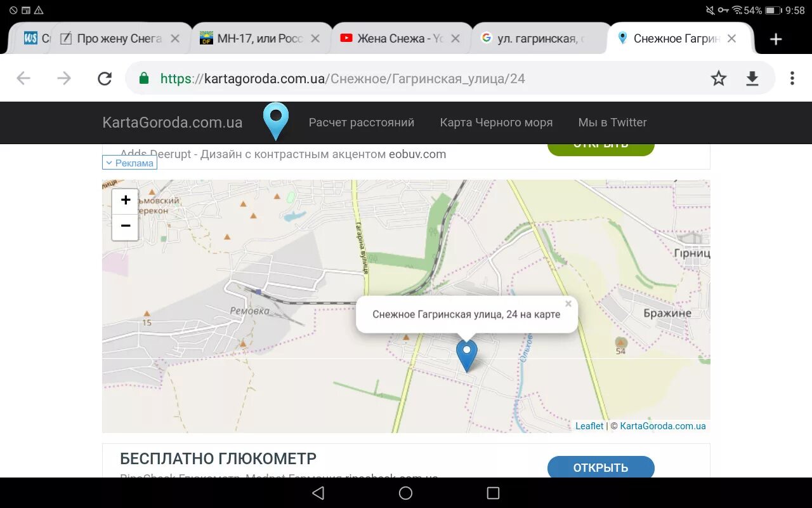This screenshot has height=508, width=812.
Task: Zoom out the map with minus button
Action: 126,226
